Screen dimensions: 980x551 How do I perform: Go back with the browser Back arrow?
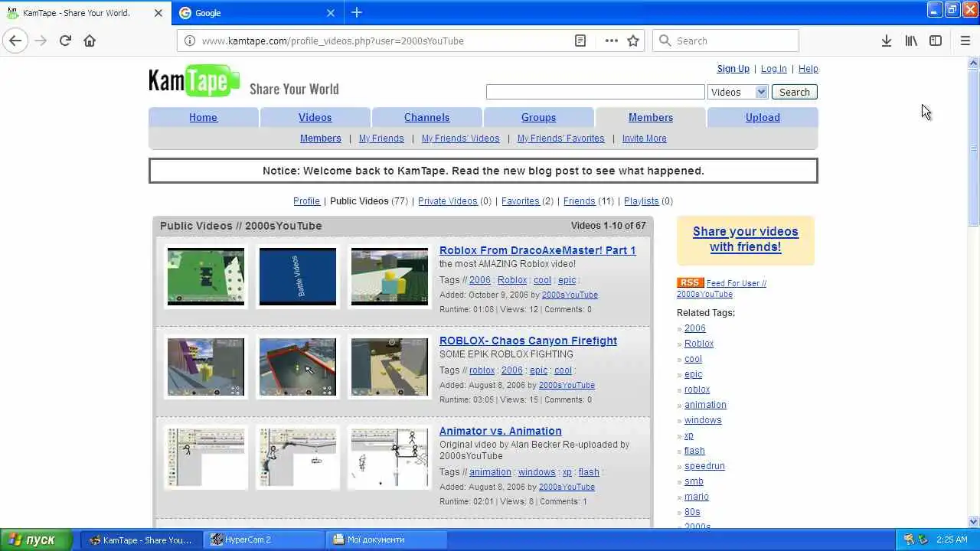point(15,41)
